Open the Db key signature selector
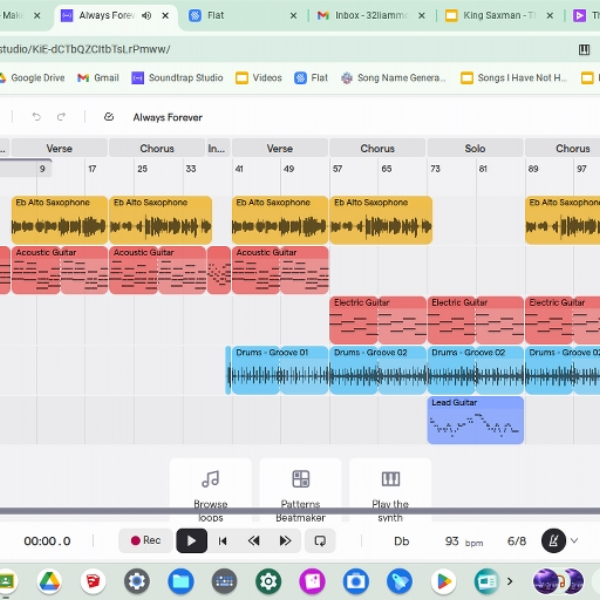Image resolution: width=600 pixels, height=600 pixels. pyautogui.click(x=401, y=541)
